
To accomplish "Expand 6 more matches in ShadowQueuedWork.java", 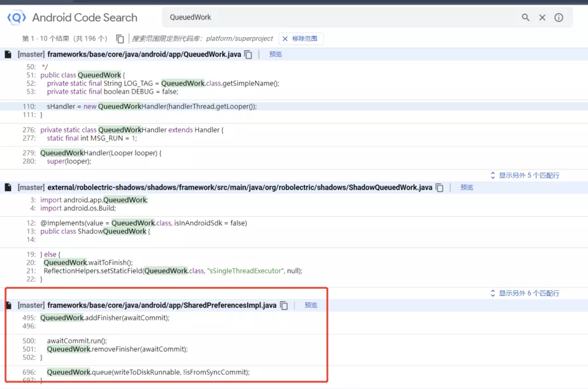I will tap(525, 293).
